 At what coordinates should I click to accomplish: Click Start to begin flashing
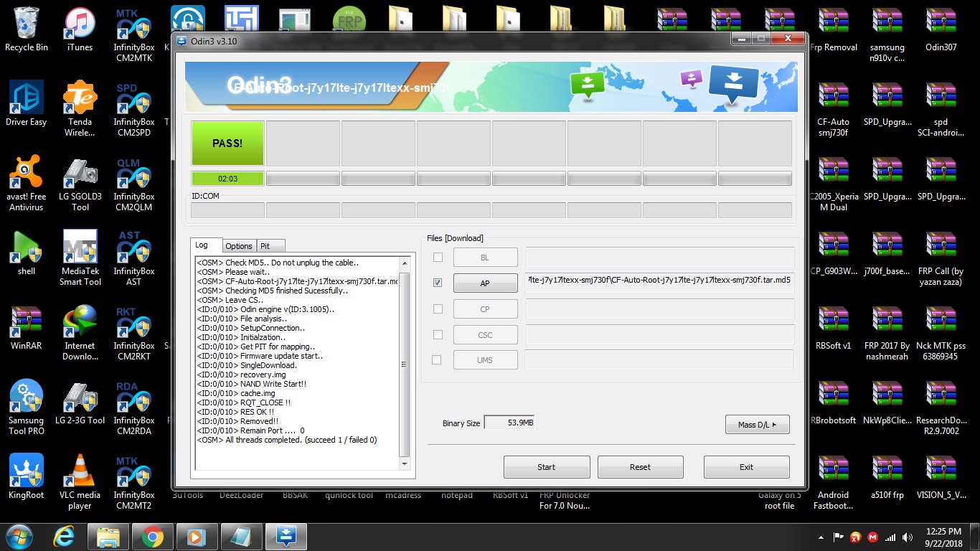click(547, 466)
